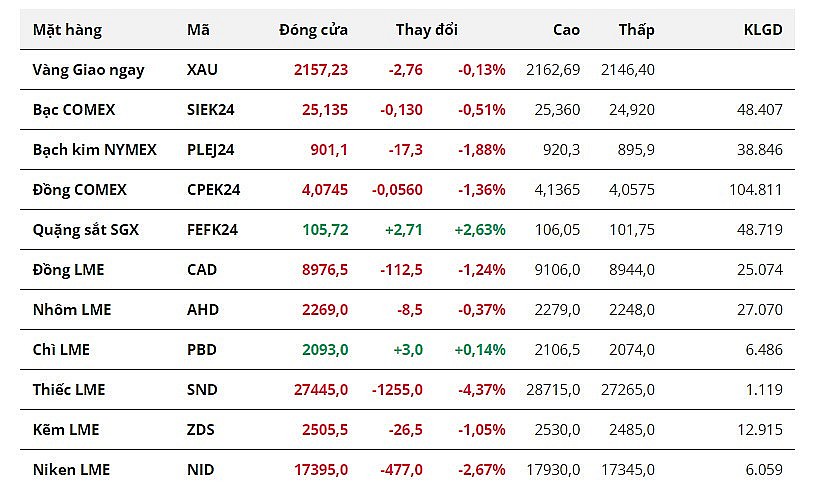Select the CPEK24 ticker code
This screenshot has width=824, height=487.
click(213, 189)
